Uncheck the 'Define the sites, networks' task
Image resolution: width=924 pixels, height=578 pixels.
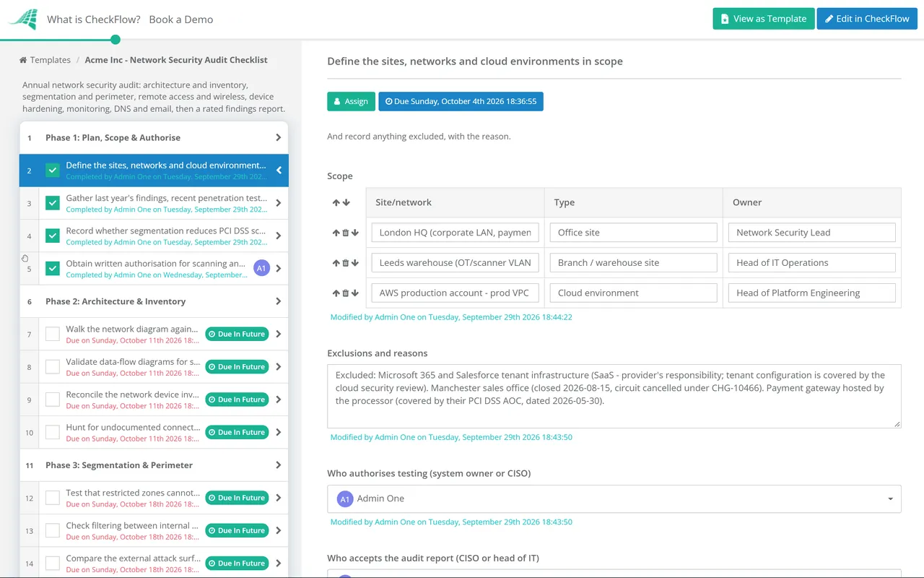pyautogui.click(x=53, y=171)
